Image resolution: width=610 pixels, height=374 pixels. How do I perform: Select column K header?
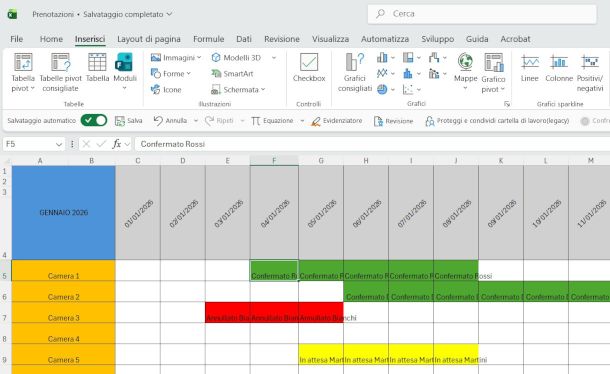(x=501, y=160)
